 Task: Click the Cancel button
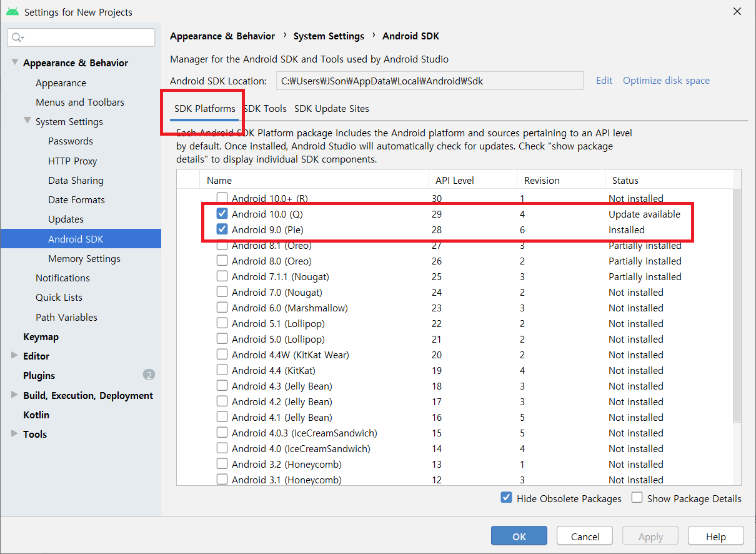[585, 536]
